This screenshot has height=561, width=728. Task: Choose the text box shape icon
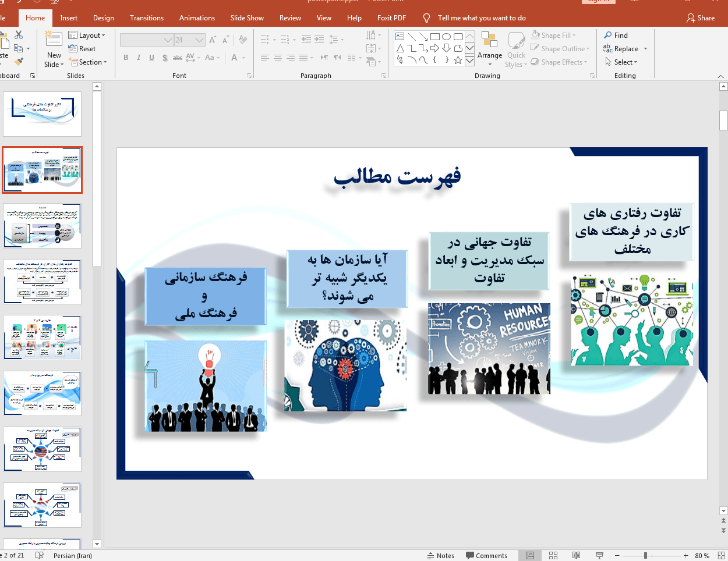coord(400,36)
